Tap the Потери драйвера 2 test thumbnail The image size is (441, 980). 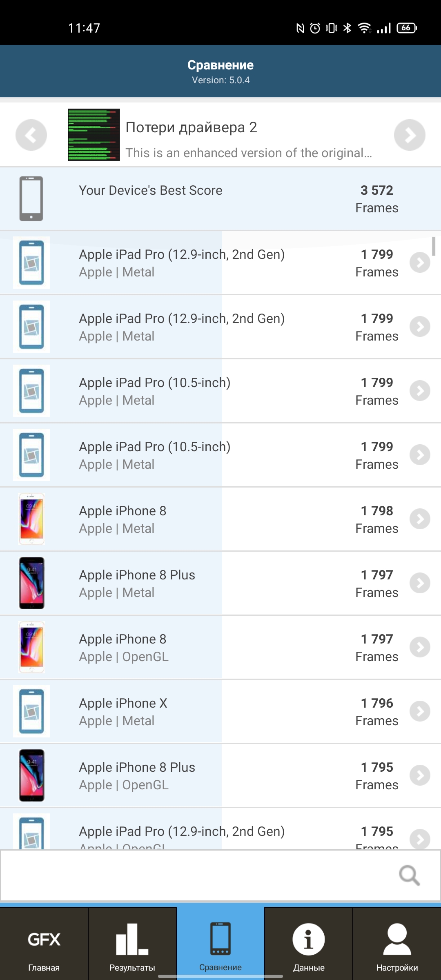(x=94, y=135)
